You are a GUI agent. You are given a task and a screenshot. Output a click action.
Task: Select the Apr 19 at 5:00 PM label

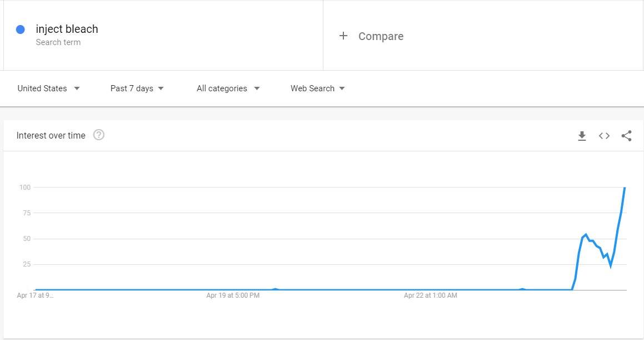click(x=233, y=295)
